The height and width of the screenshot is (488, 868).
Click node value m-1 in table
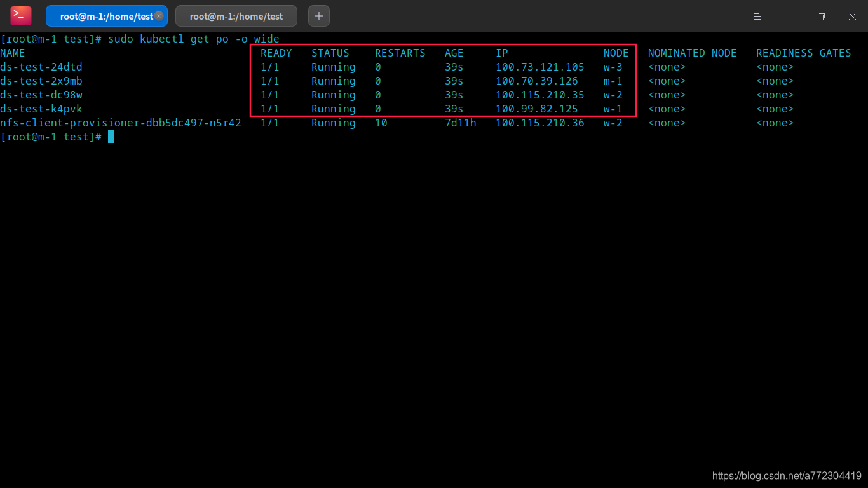click(613, 81)
